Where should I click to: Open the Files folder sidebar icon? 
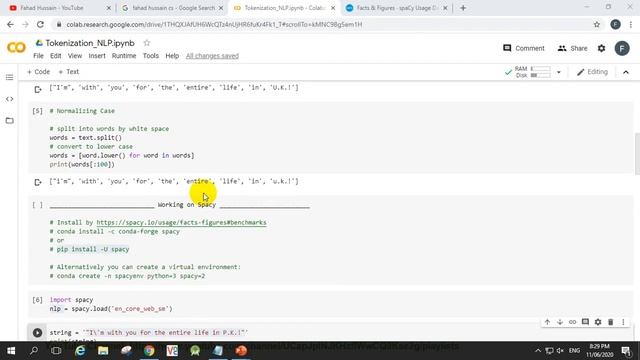coord(9,120)
